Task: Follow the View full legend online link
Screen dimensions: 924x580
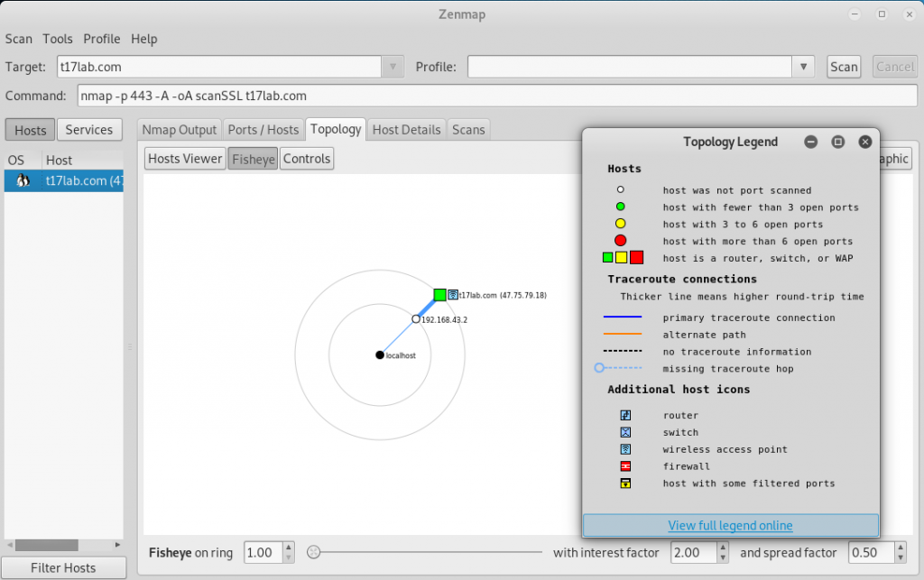Action: click(730, 525)
